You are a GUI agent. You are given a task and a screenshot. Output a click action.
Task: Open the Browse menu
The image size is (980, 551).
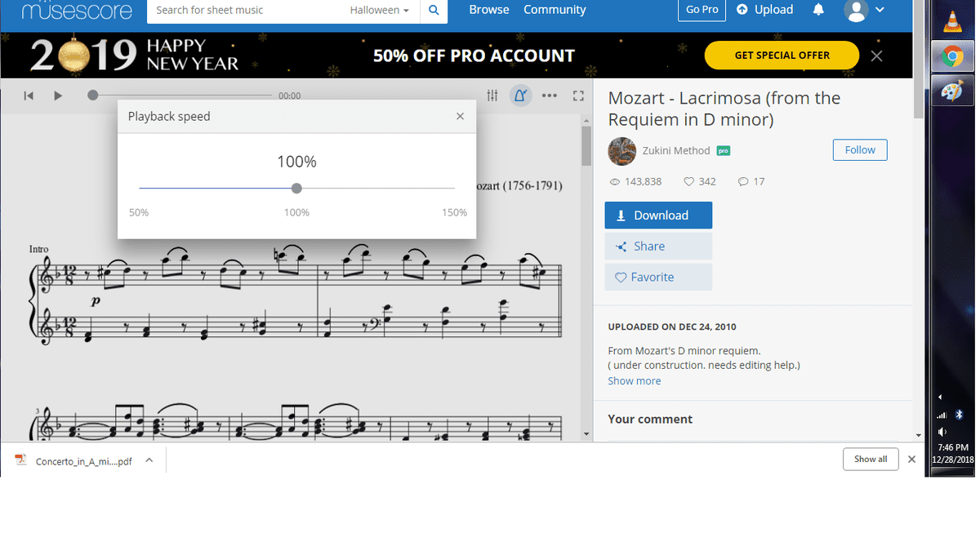489,10
